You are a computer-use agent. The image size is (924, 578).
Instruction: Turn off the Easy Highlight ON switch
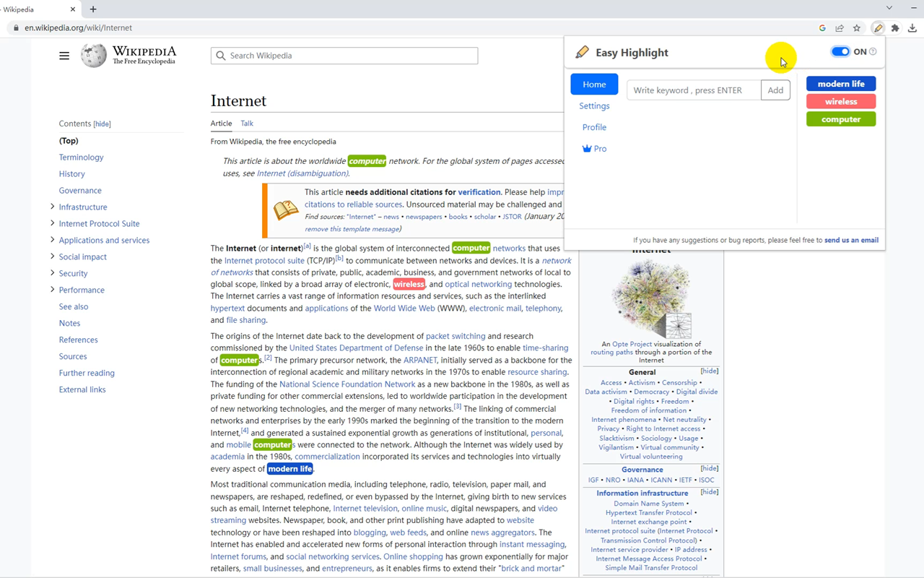[x=840, y=52]
